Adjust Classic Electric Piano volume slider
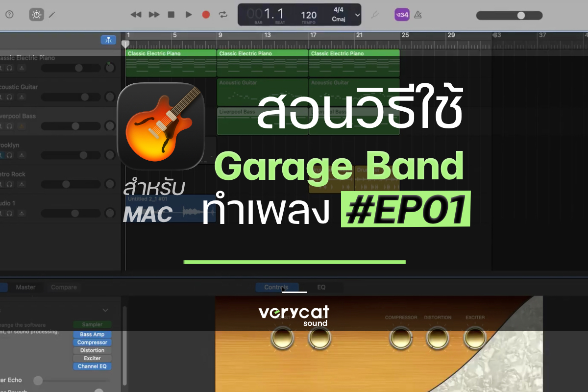The height and width of the screenshot is (392, 588). click(71, 68)
